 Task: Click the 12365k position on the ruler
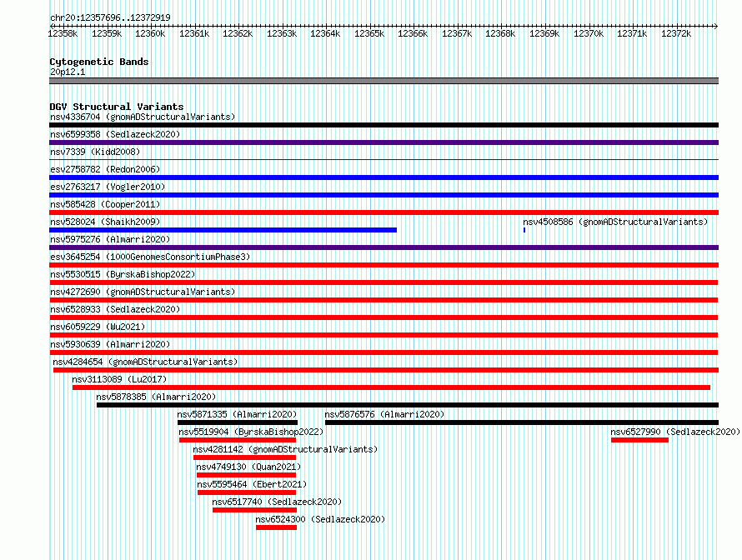coord(369,33)
